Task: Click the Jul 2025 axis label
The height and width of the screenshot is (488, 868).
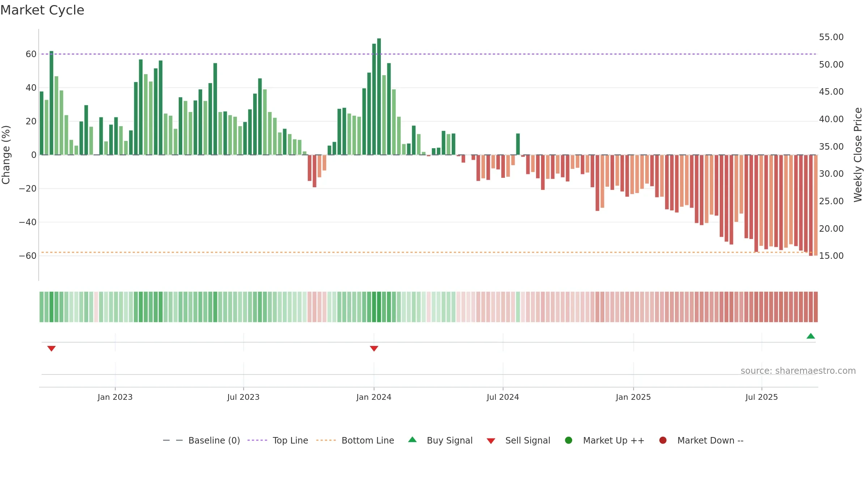Action: 762,397
